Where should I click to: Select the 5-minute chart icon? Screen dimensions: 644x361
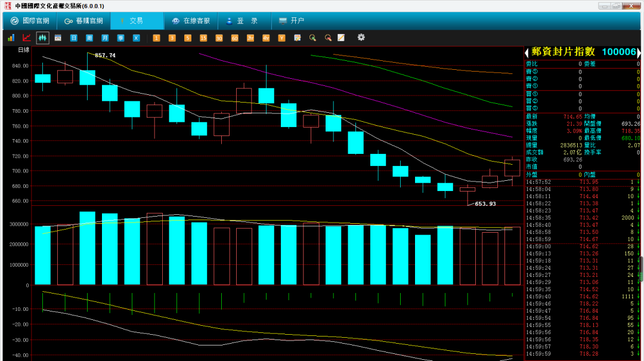[x=188, y=38]
